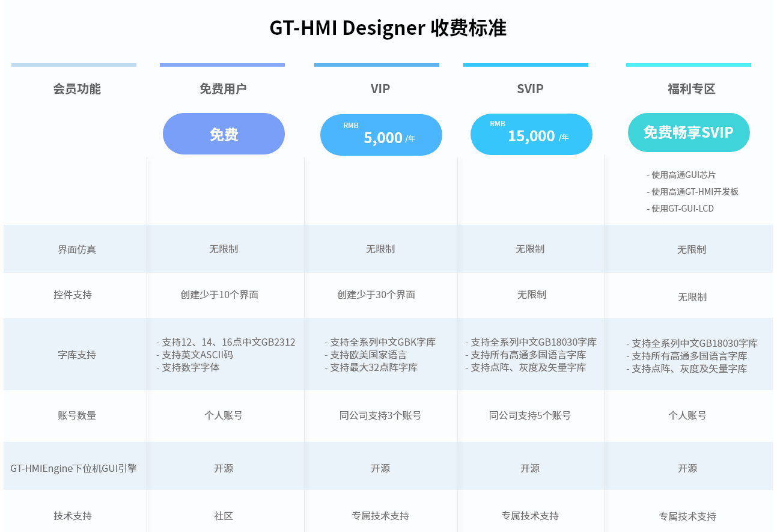Screen dimensions: 777x532
Task: Click the line 支持12、14、16点中文GB2312
Action: [228, 342]
